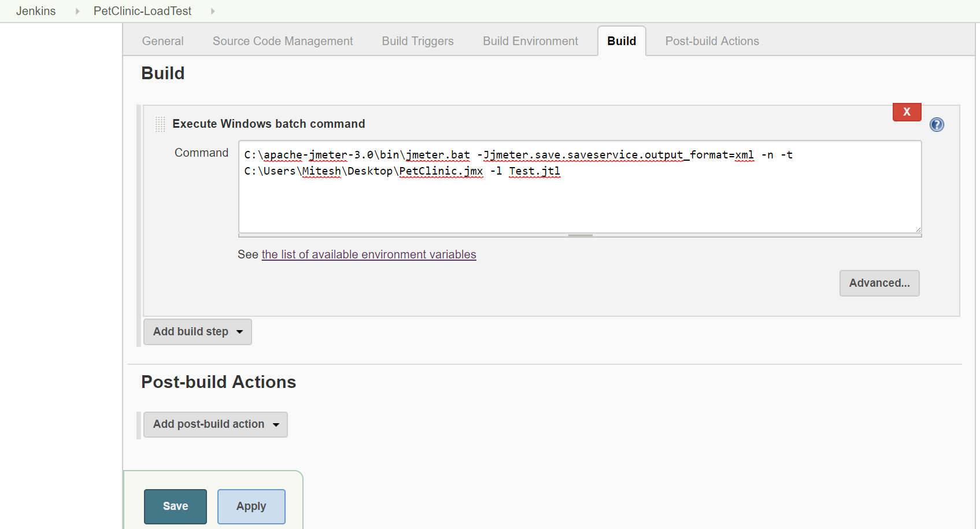Click the Advanced... button
Viewport: 980px width, 529px height.
(x=879, y=283)
